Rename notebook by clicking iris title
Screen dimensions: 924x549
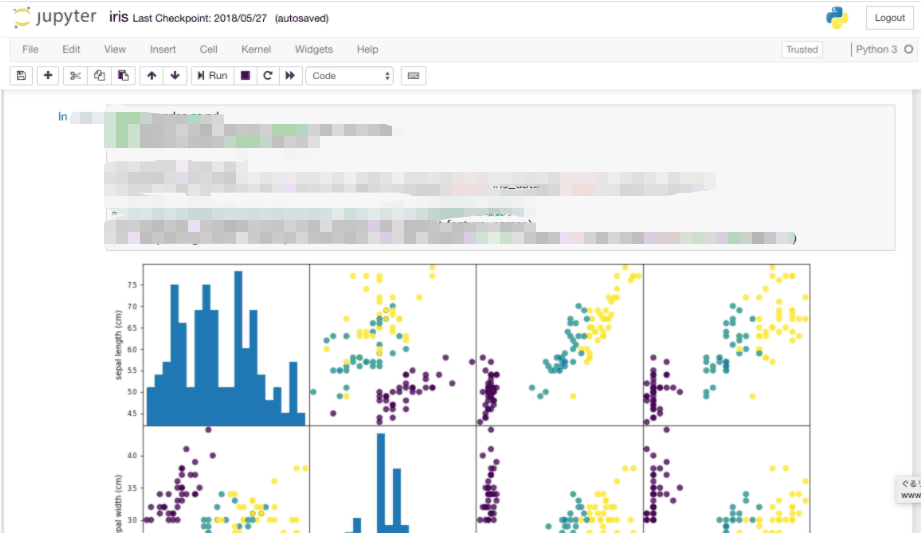[118, 18]
